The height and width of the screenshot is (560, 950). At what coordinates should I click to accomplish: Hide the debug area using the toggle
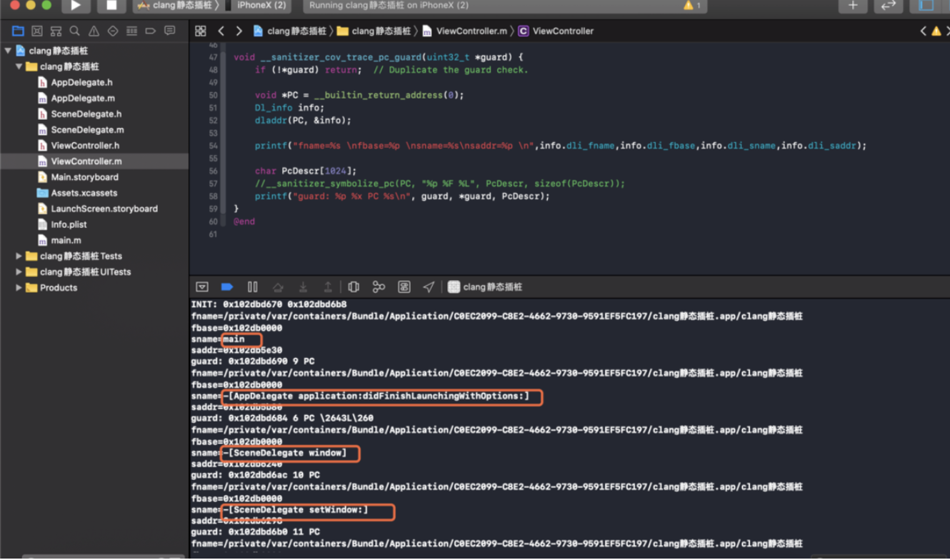(202, 287)
